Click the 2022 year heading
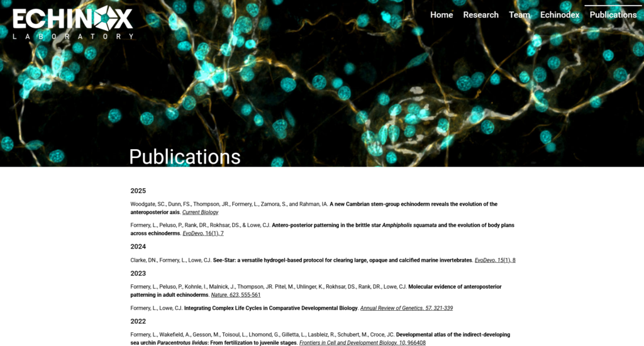Screen dimensions: 644x346 coord(138,321)
